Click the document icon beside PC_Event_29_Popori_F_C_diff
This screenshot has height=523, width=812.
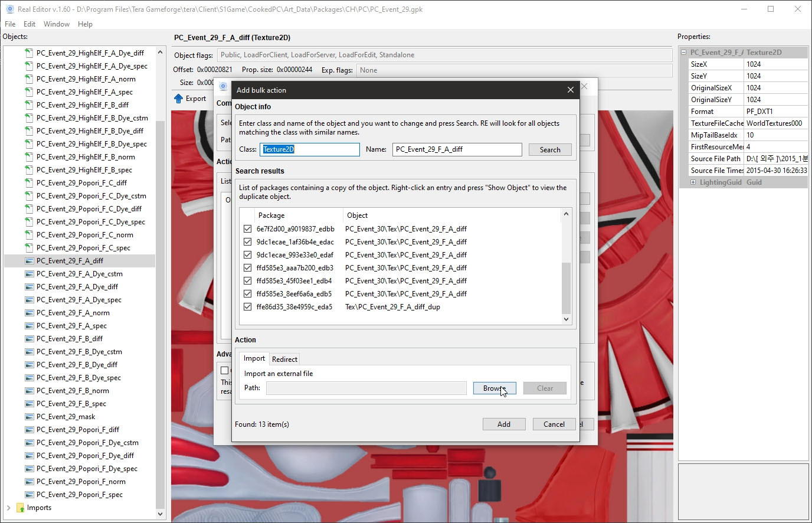[29, 183]
